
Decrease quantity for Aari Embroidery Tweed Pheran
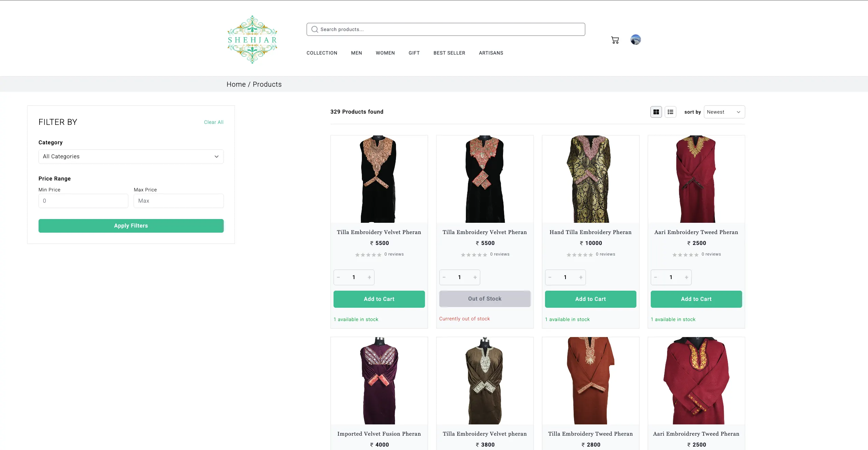coord(655,277)
